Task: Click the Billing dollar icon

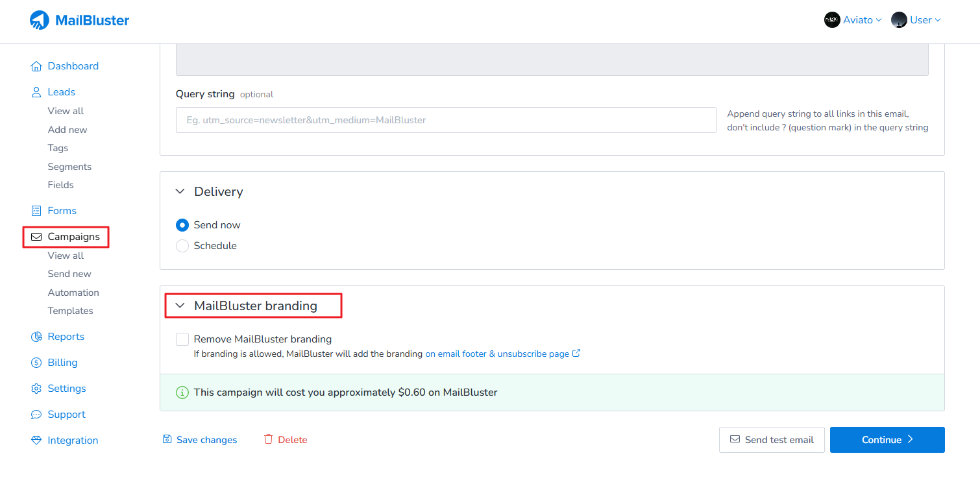Action: [36, 363]
